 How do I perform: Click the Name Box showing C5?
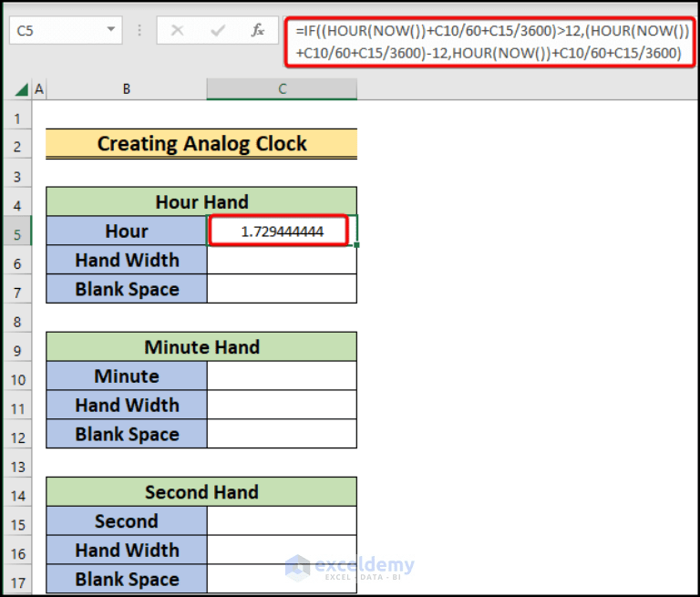66,30
